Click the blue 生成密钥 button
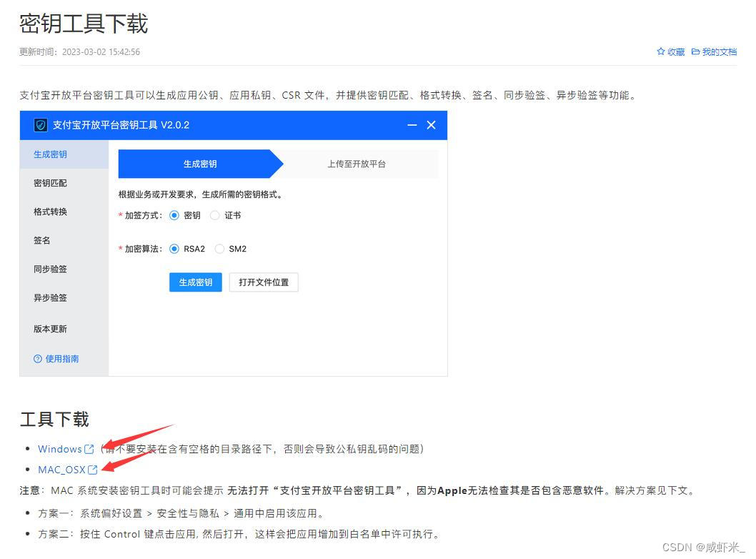The height and width of the screenshot is (559, 756). (195, 282)
